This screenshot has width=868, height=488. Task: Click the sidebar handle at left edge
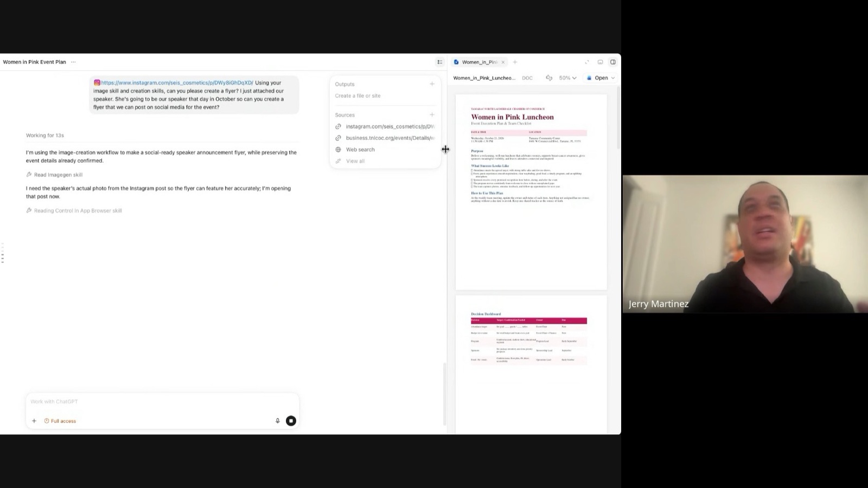tap(3, 253)
